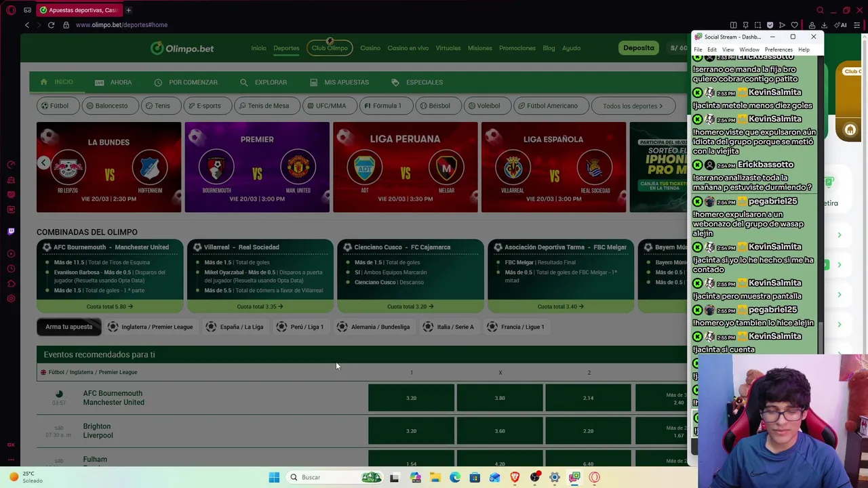Open the Brighton Liverpool event
The image size is (868, 488).
coord(98,431)
